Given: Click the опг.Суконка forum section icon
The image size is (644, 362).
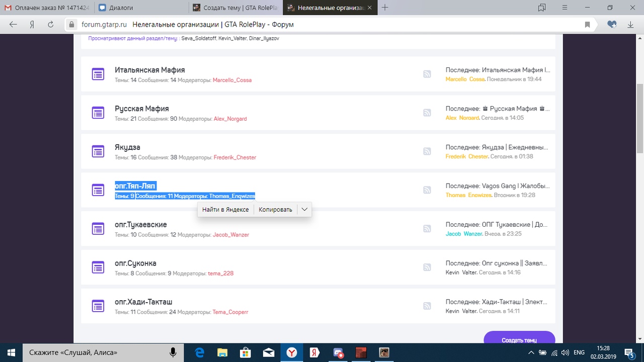Looking at the screenshot, I should [x=98, y=267].
